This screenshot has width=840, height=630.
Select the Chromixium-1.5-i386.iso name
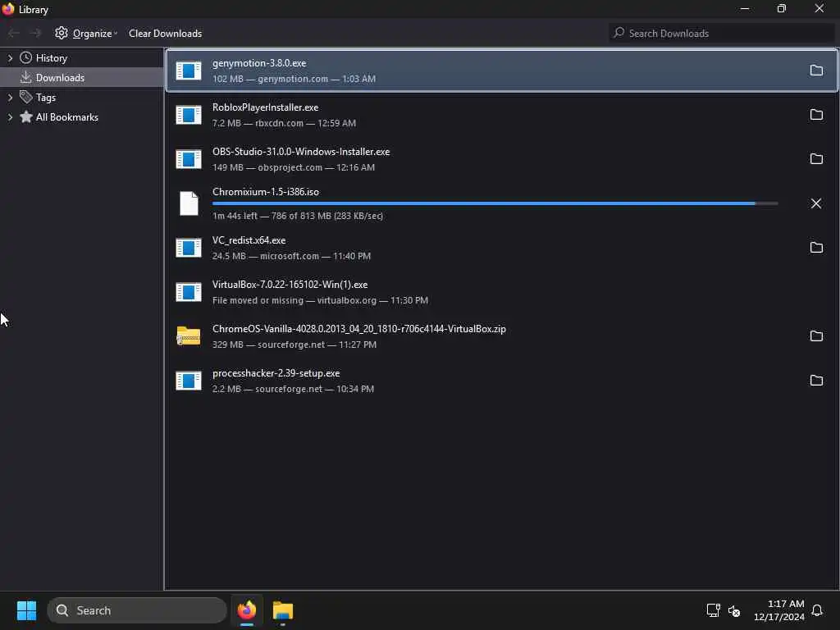coord(266,192)
